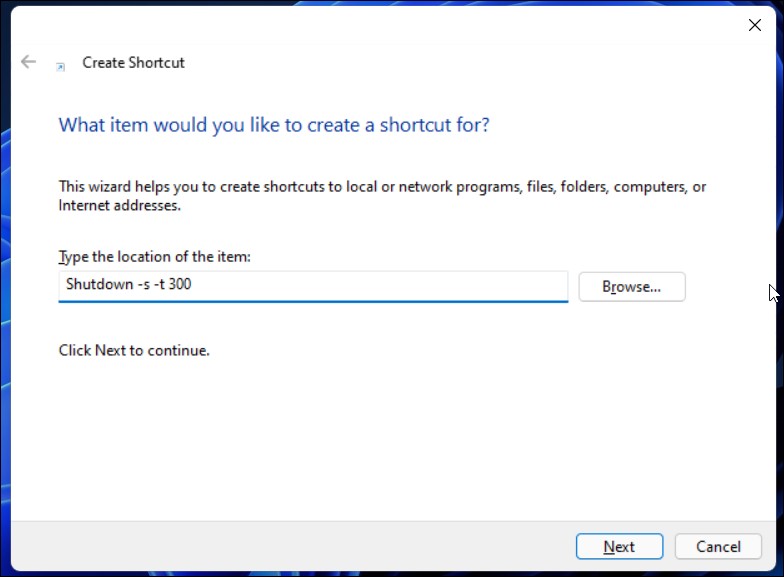Proceed with the Next button

pos(620,546)
